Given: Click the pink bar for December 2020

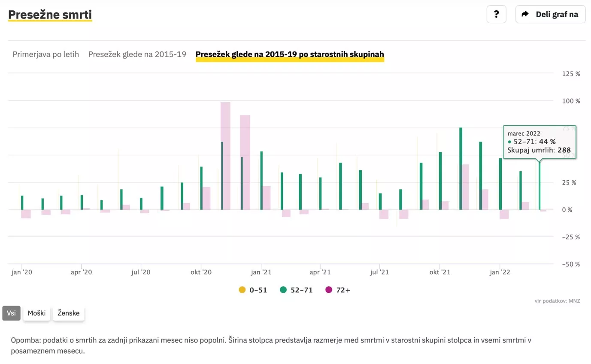Looking at the screenshot, I should (245, 163).
